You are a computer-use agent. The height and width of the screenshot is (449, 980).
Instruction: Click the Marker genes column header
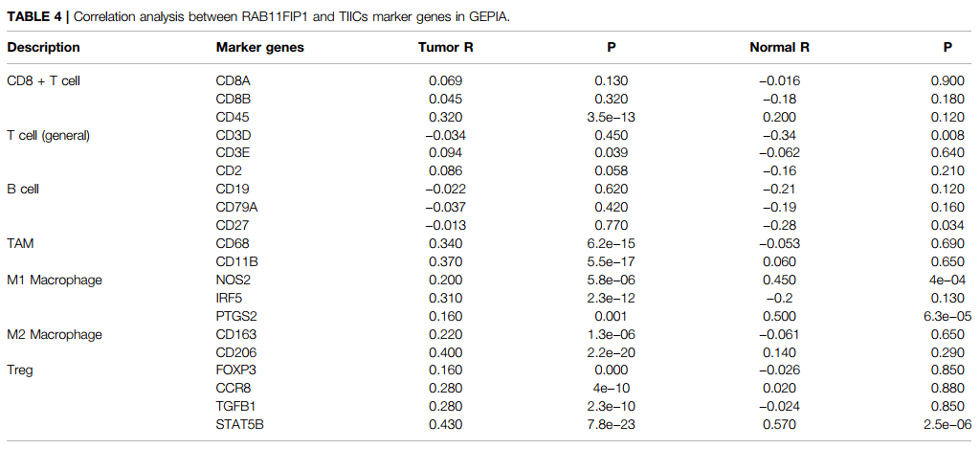pos(260,47)
